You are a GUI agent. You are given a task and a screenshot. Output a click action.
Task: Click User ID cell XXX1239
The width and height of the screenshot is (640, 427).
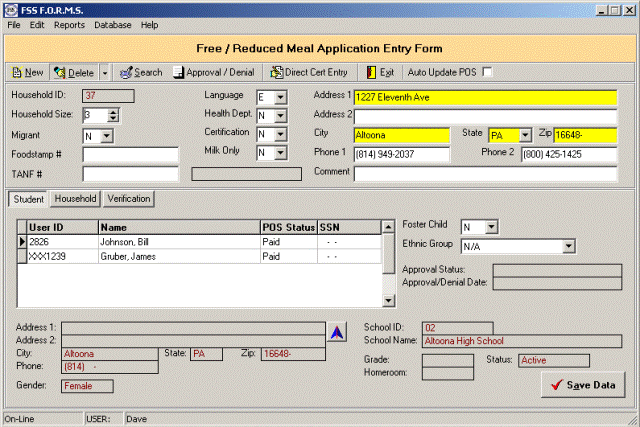pos(62,256)
